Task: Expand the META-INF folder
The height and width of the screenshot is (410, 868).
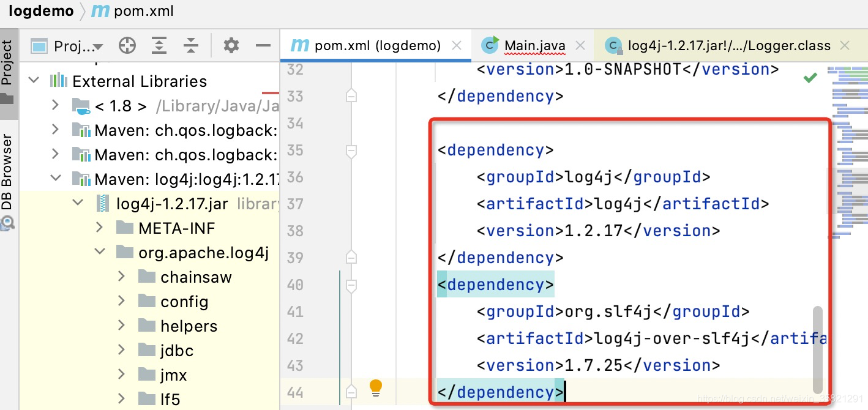Action: point(100,228)
